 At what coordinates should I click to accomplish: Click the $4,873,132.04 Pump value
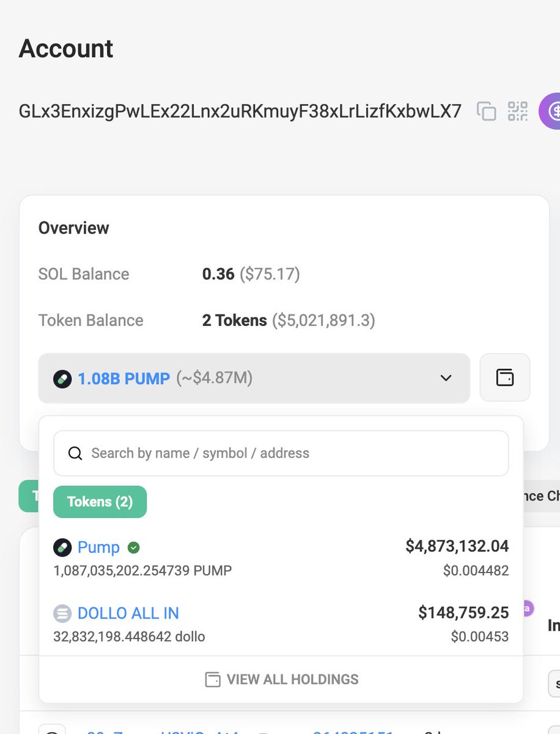click(x=457, y=546)
